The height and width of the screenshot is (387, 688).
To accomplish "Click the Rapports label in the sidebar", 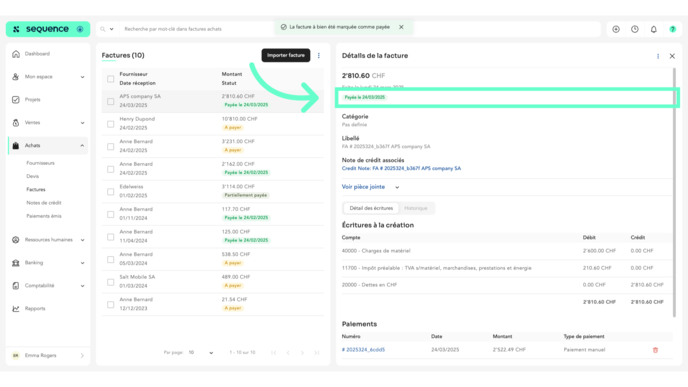I will [x=35, y=309].
